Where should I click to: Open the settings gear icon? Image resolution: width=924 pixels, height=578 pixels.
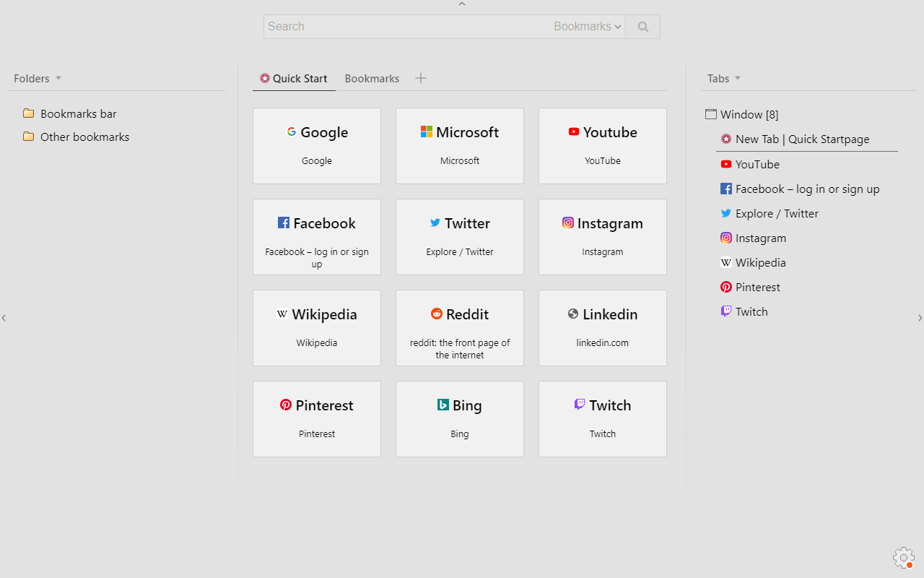point(903,557)
